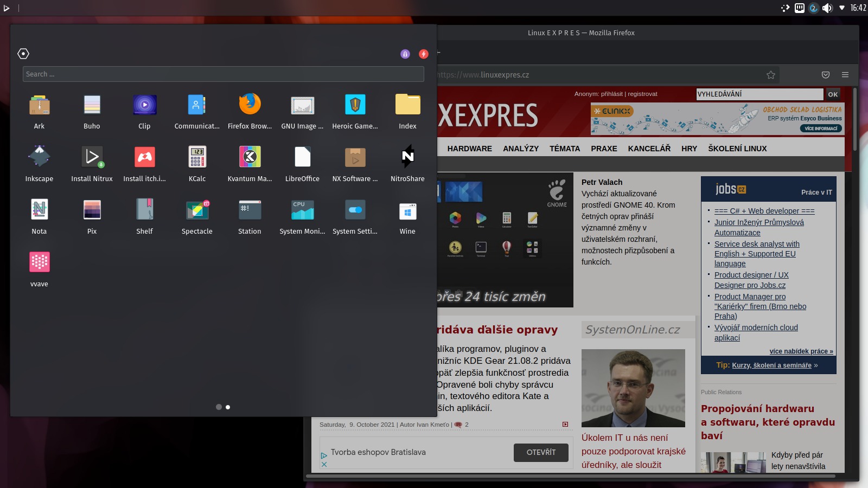This screenshot has width=868, height=488.
Task: Open the ŠKOLENÍ LINUX menu section
Action: 737,149
